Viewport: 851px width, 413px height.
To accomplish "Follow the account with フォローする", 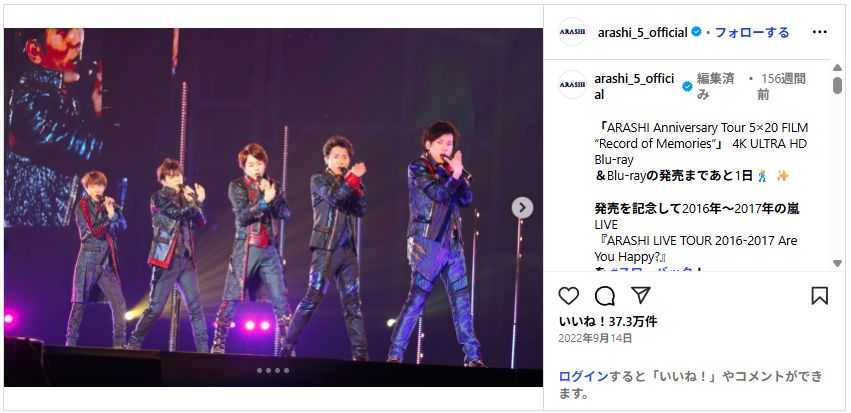I will (752, 32).
